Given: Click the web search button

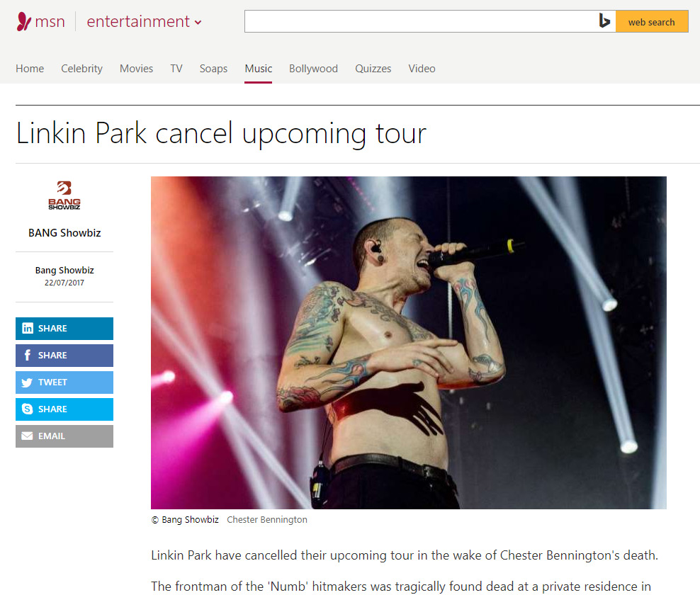Looking at the screenshot, I should [652, 21].
